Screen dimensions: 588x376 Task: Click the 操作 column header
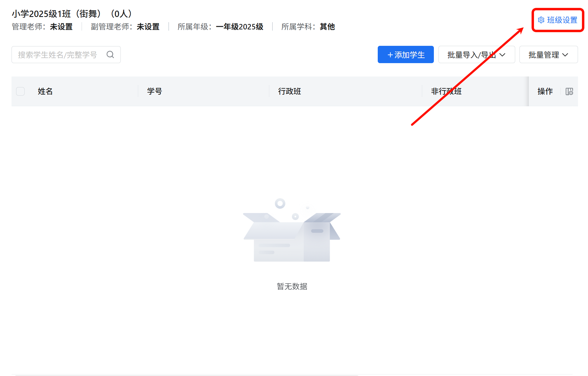point(545,91)
